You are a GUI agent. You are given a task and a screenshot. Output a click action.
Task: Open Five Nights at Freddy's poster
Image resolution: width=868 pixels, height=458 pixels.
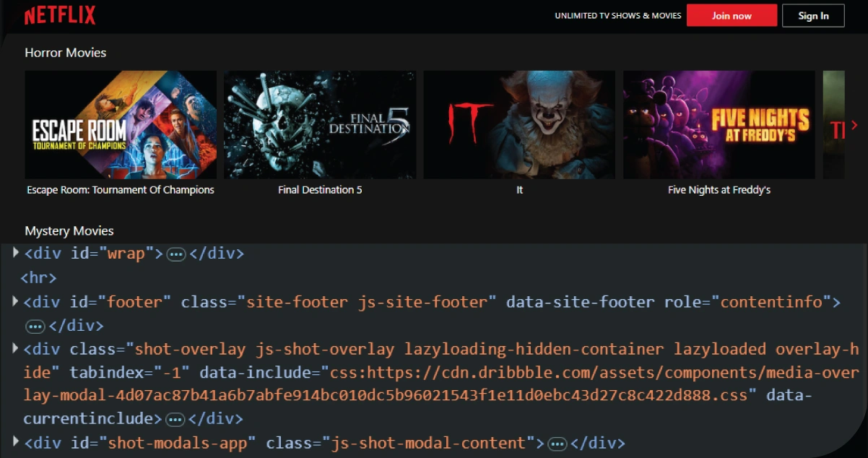tap(719, 124)
